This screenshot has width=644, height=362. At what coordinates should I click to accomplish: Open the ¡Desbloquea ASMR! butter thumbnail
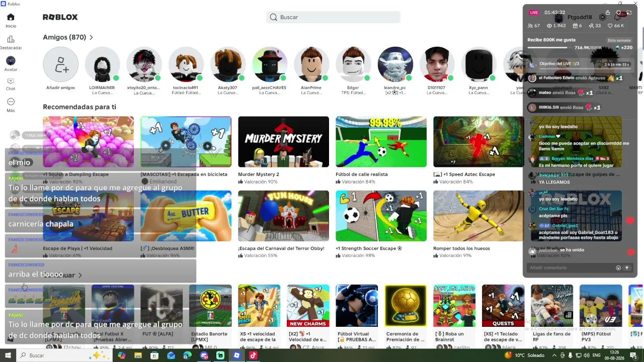[186, 216]
